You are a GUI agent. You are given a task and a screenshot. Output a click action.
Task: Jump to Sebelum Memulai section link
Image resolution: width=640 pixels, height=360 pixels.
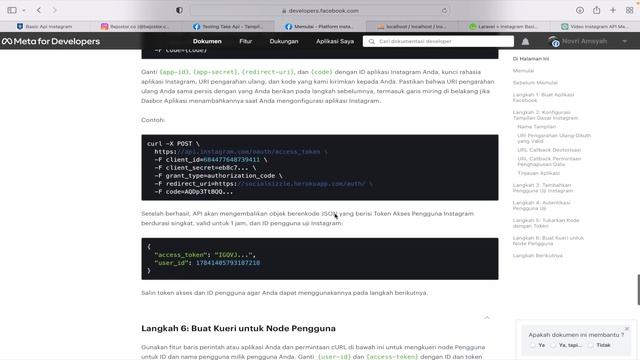pyautogui.click(x=535, y=82)
